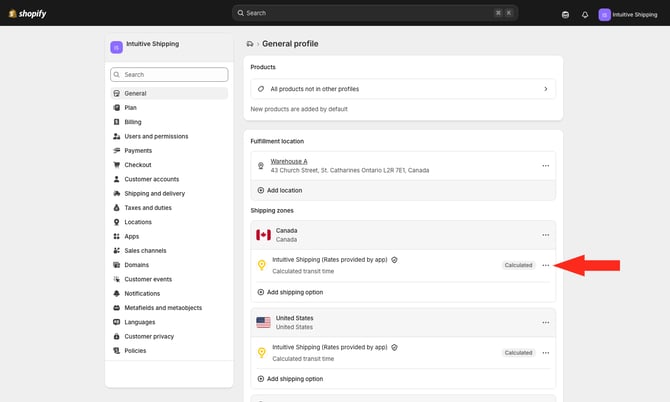Click the yellow pin icon in Canada zone
The height and width of the screenshot is (402, 670).
[x=262, y=265]
